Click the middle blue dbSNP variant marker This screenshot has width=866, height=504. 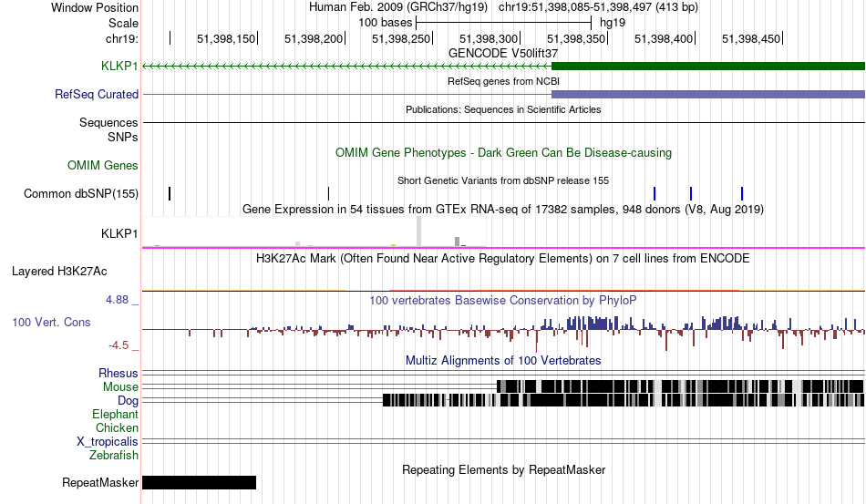[x=691, y=194]
